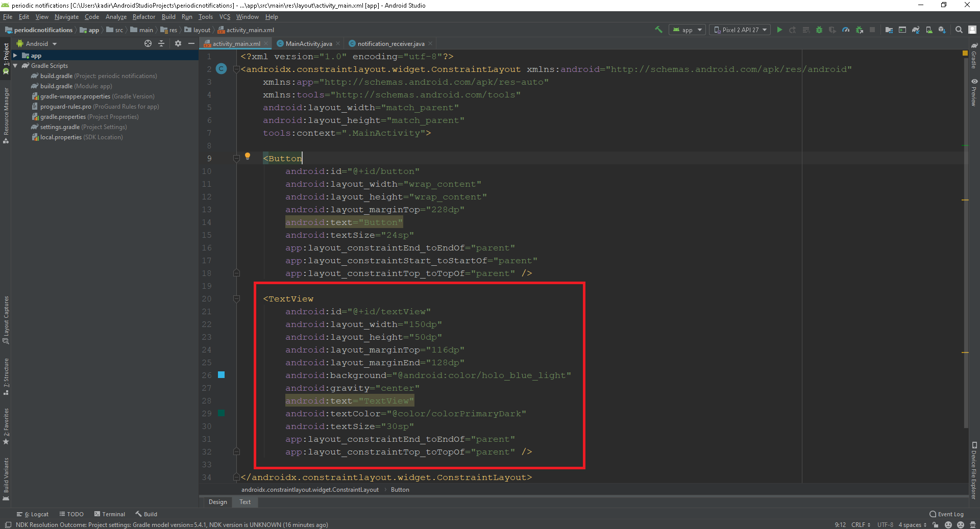Open the Gradle side panel button
Viewport: 980px width, 529px height.
coord(974,56)
